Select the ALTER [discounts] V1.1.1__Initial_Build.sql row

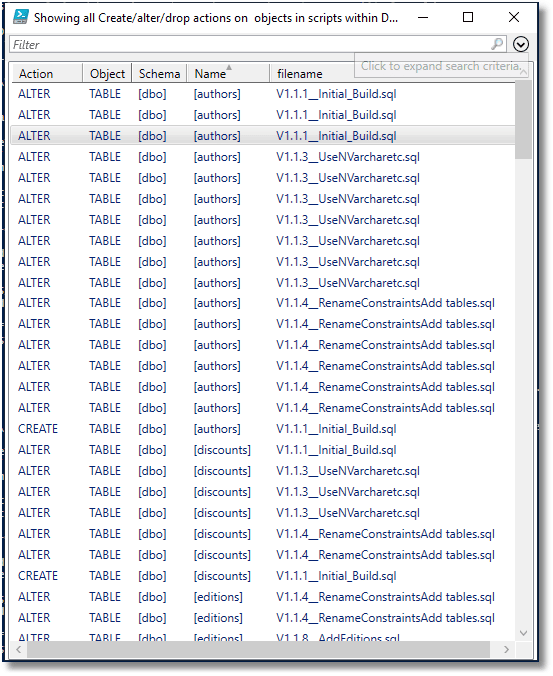pyautogui.click(x=262, y=450)
